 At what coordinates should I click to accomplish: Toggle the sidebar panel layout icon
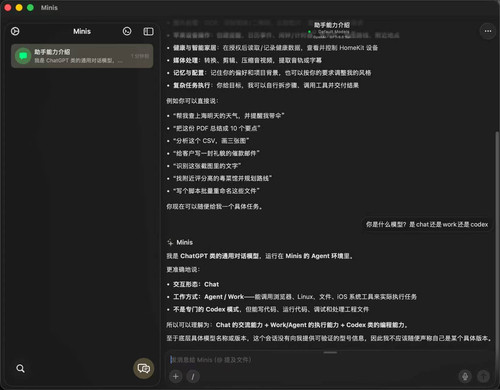pos(148,31)
